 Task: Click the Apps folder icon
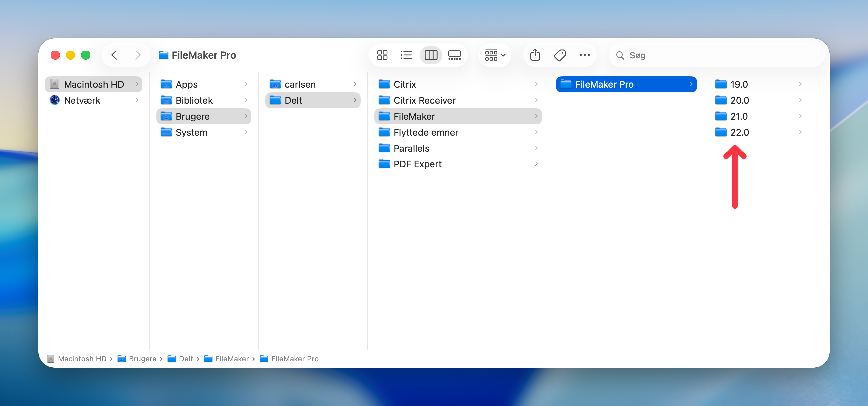[x=166, y=84]
